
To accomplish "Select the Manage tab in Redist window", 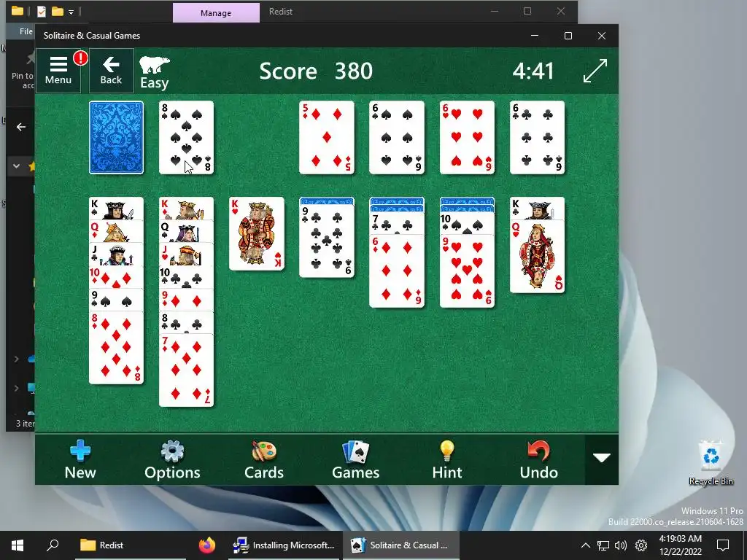I will [216, 13].
